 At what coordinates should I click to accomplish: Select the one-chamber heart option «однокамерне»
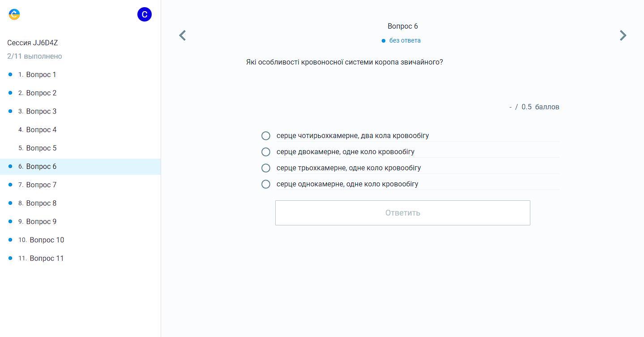(266, 184)
